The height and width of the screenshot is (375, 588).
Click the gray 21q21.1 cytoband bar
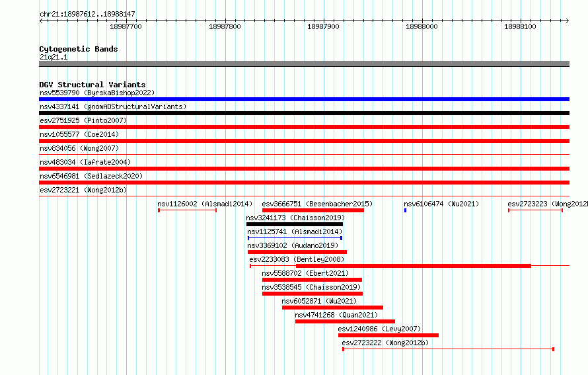304,64
